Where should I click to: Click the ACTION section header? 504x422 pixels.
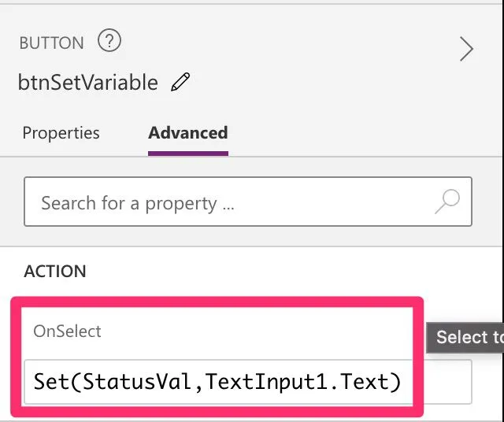[55, 272]
